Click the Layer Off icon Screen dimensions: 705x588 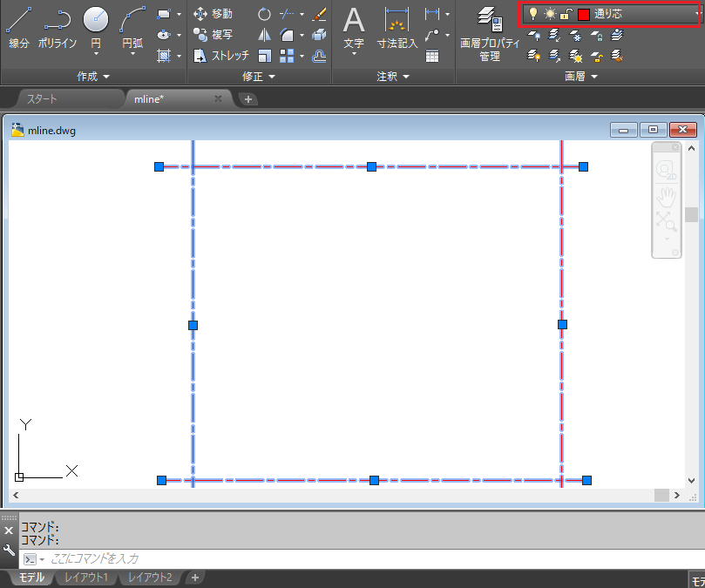point(533,35)
